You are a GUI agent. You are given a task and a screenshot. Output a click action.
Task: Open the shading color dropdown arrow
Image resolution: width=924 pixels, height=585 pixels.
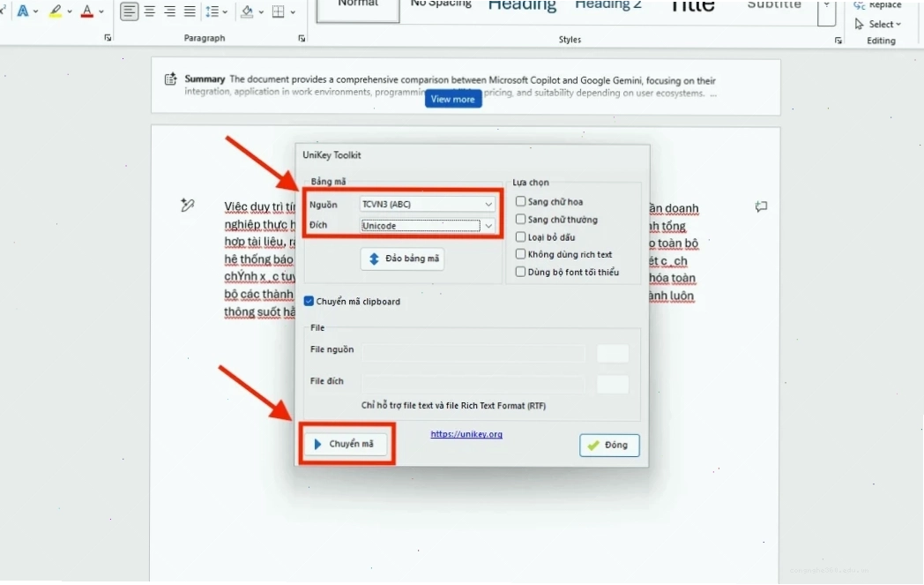pos(261,11)
